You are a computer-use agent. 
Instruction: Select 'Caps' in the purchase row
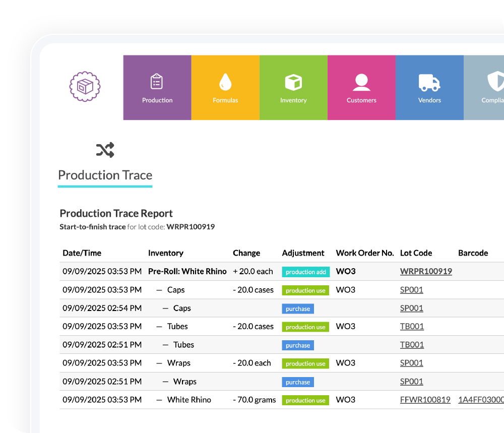coord(182,308)
